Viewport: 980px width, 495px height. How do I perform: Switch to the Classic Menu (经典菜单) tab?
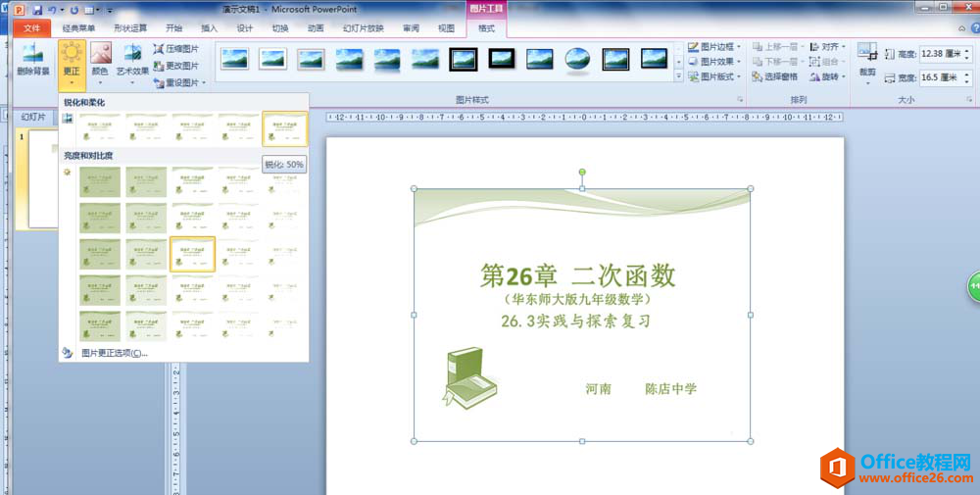click(78, 28)
